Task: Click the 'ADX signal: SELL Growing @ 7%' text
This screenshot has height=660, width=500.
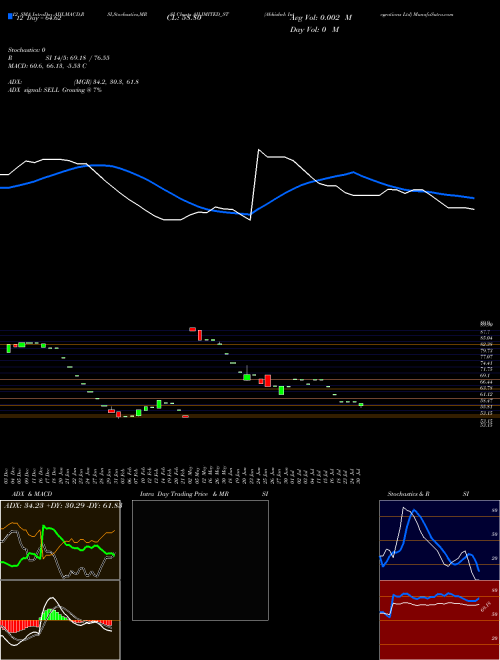Action: coord(55,90)
